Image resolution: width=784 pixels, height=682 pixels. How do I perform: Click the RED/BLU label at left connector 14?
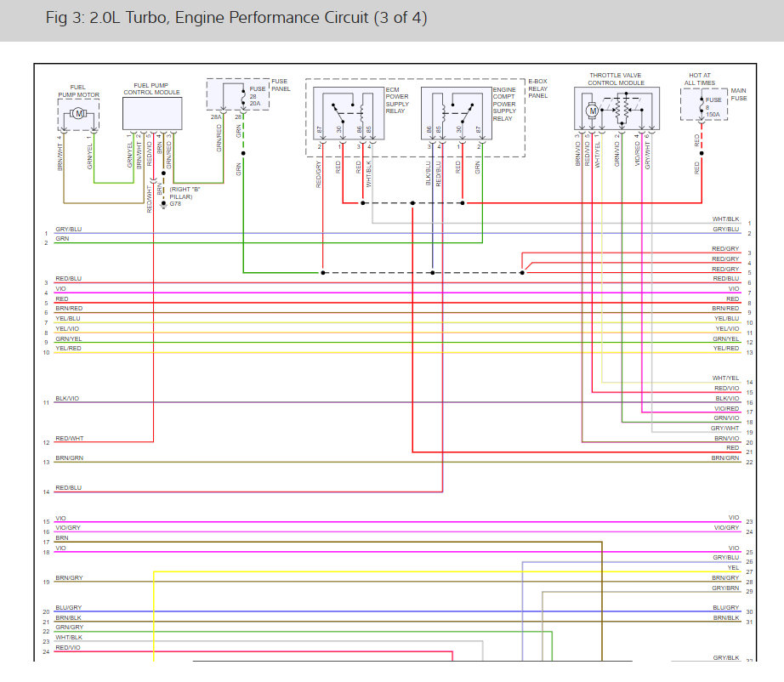68,488
